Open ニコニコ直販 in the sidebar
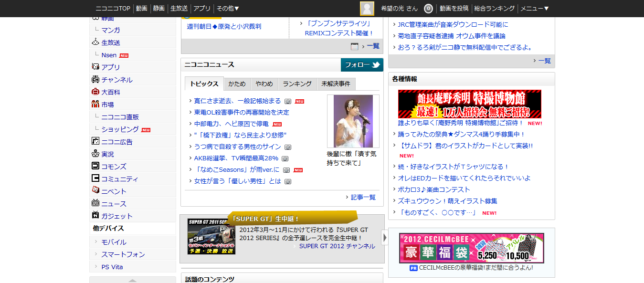Screen dimensions: 644x283 point(120,116)
